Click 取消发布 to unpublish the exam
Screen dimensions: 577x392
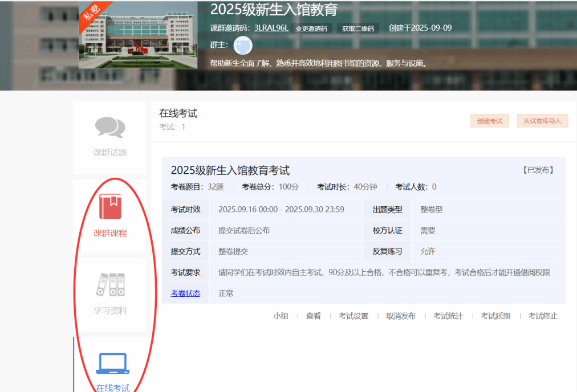coord(401,316)
